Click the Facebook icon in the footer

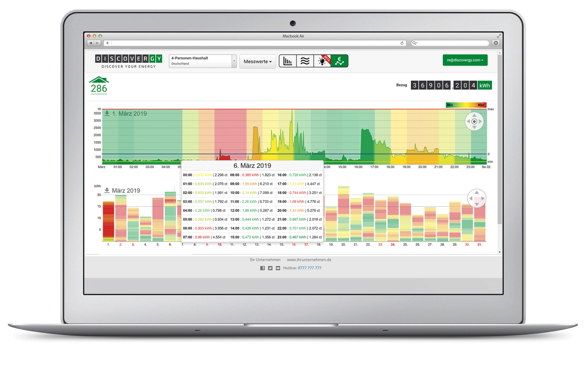[x=262, y=268]
